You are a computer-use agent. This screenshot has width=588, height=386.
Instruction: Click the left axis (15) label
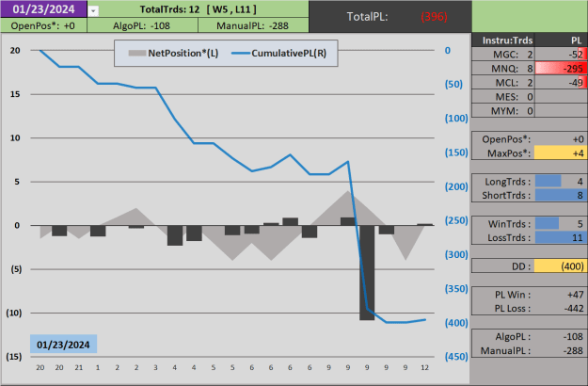pos(14,357)
